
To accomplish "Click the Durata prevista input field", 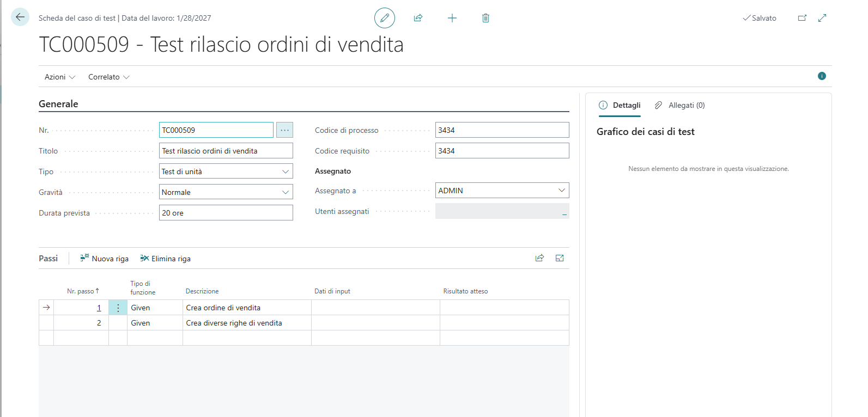I will pos(226,213).
